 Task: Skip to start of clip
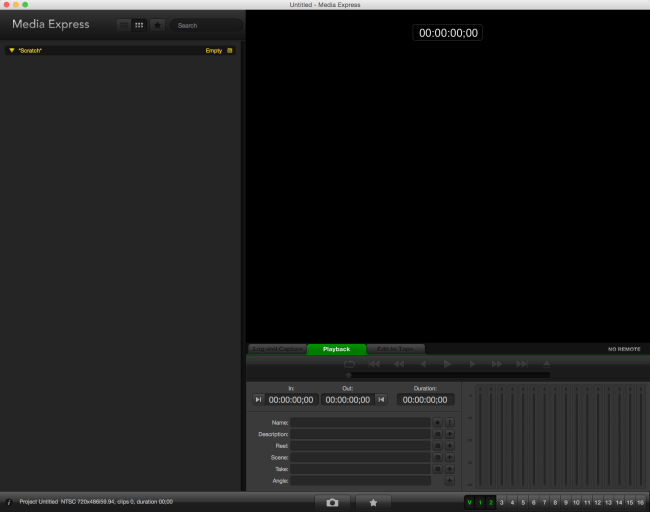[374, 364]
